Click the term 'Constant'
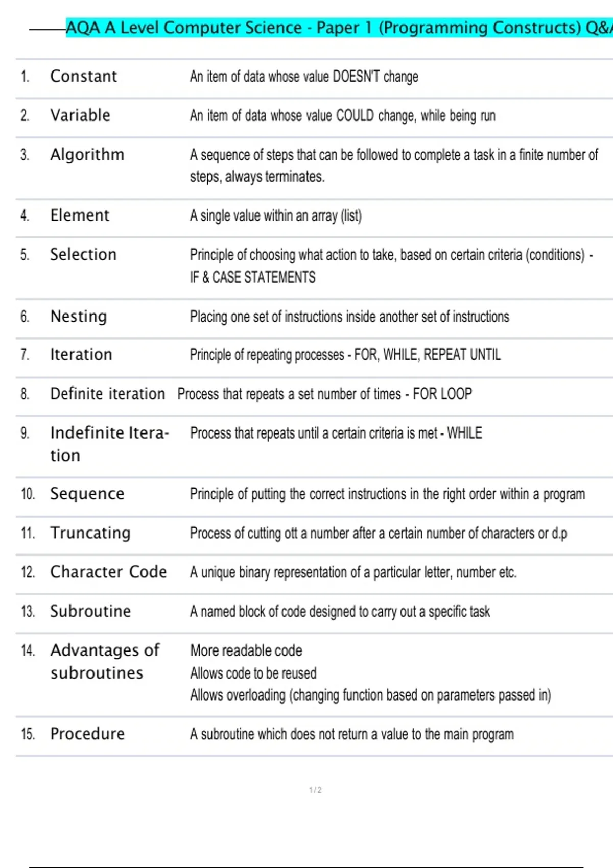613x868 pixels. 84,77
